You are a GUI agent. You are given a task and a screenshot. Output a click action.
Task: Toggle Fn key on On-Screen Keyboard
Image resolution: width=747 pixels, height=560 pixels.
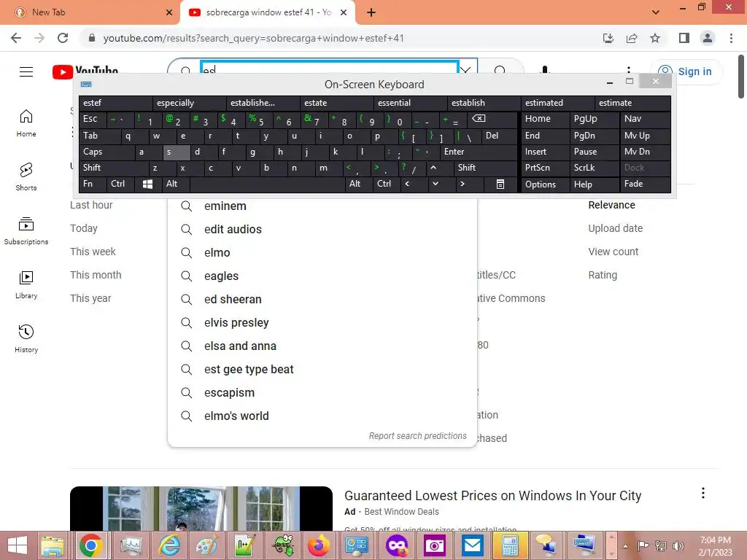93,184
